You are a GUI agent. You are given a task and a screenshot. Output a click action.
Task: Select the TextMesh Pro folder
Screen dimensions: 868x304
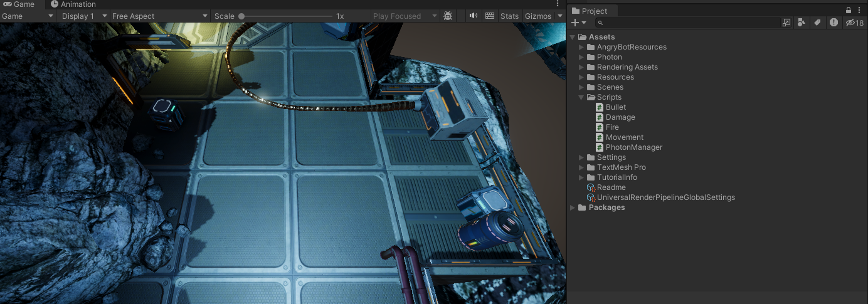617,167
